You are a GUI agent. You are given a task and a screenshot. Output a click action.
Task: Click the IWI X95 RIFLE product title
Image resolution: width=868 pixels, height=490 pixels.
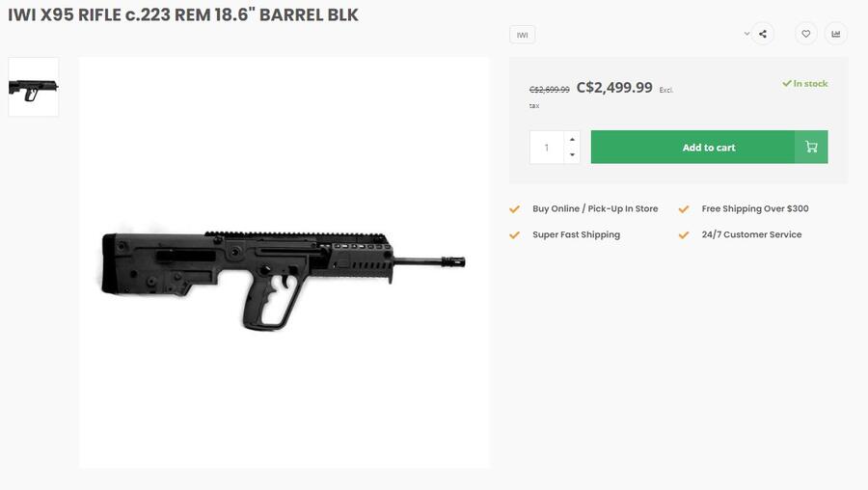(183, 16)
